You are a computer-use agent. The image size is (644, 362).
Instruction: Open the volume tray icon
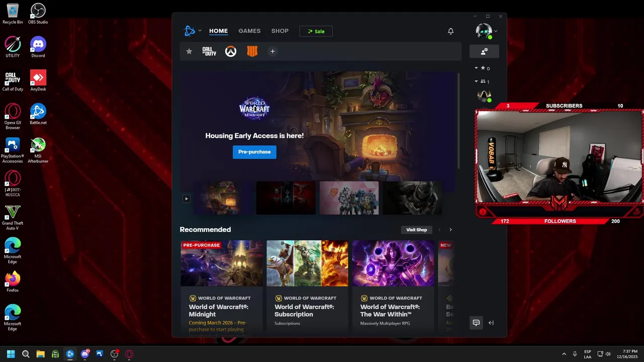608,354
